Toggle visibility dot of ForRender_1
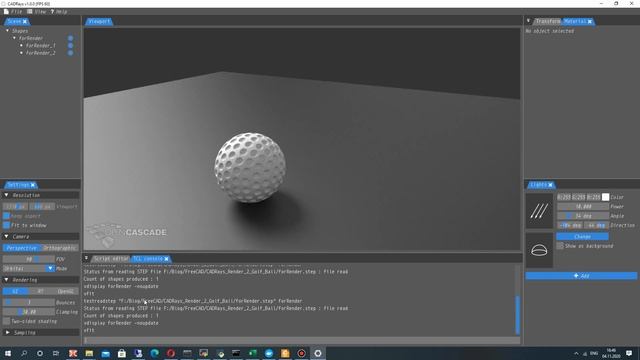640x360 pixels. click(x=70, y=45)
